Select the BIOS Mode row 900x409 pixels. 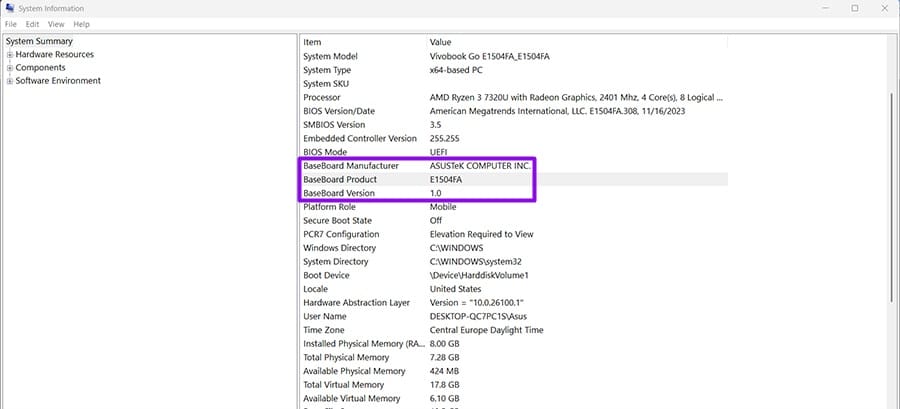[x=514, y=152]
